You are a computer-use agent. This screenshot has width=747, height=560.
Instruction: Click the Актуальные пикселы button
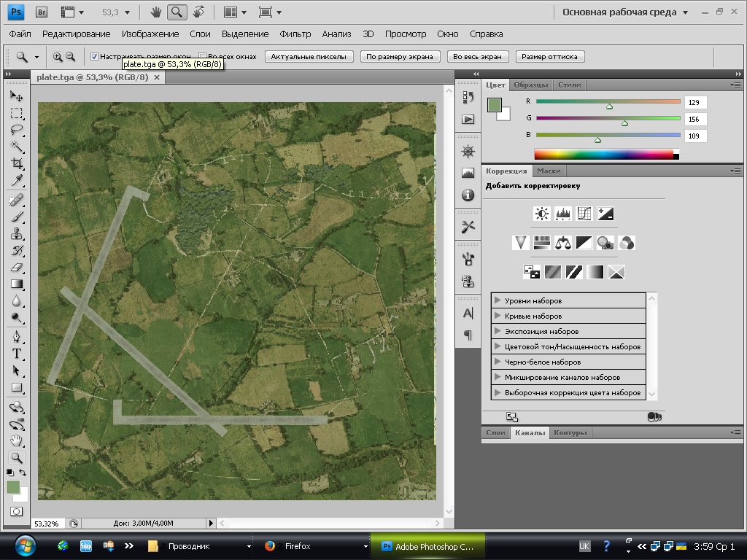[310, 57]
